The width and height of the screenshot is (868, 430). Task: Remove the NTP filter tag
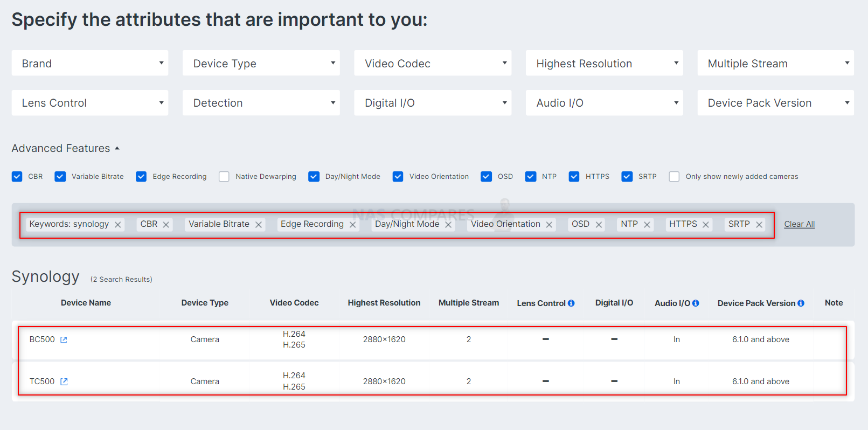(x=647, y=225)
